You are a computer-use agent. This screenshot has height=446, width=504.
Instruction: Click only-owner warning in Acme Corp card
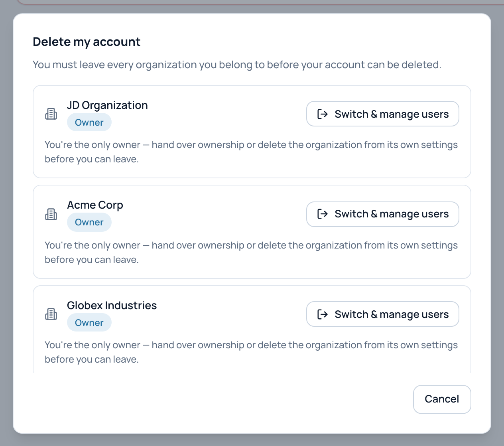(251, 253)
